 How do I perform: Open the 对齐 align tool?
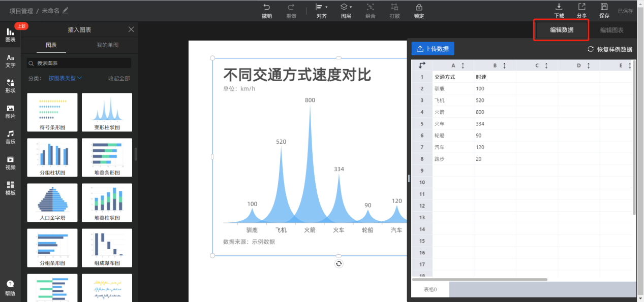[321, 11]
